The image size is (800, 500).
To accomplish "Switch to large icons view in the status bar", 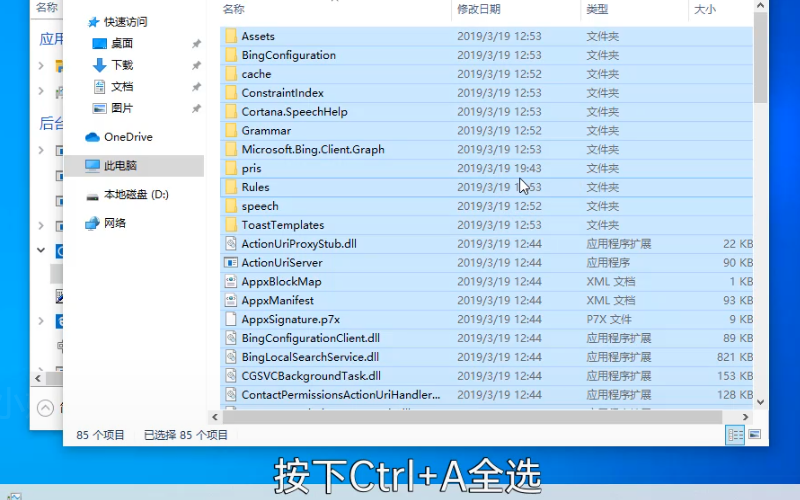I will pyautogui.click(x=754, y=435).
